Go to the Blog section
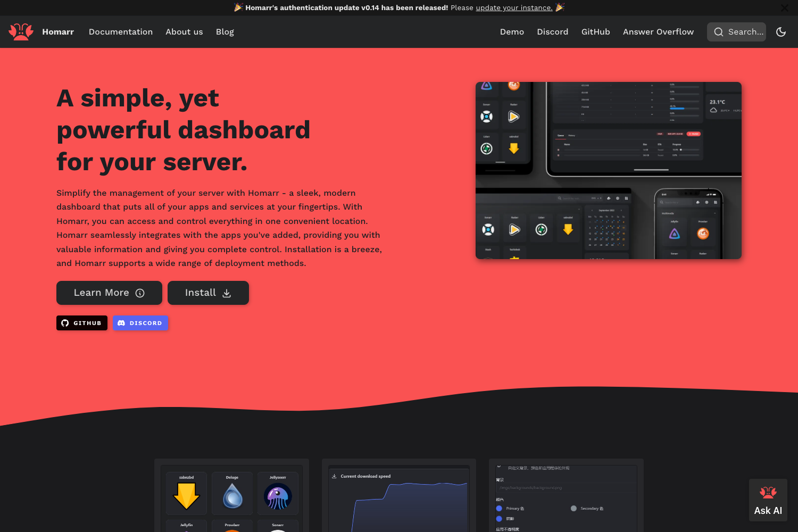 click(225, 31)
